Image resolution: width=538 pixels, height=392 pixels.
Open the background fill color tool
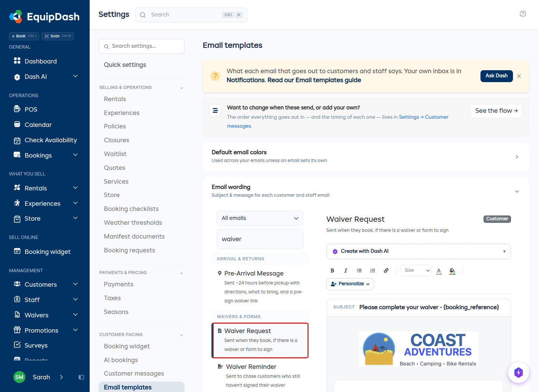tap(452, 271)
